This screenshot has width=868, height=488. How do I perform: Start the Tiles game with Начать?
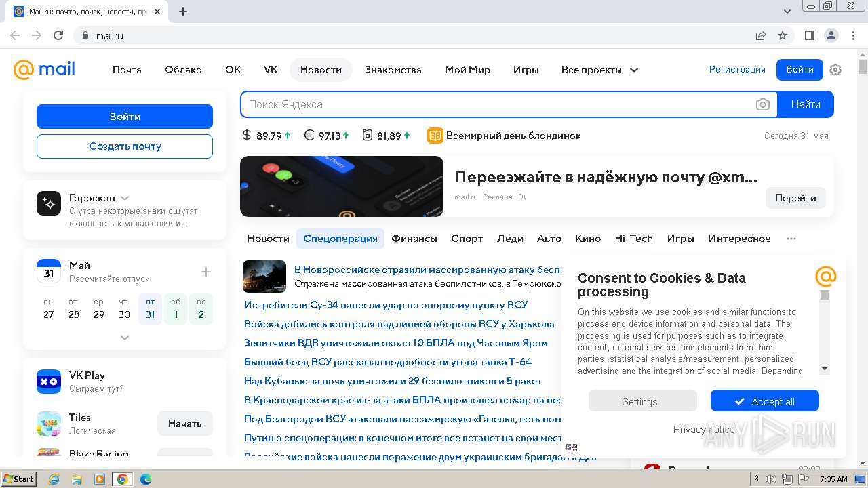(x=184, y=424)
